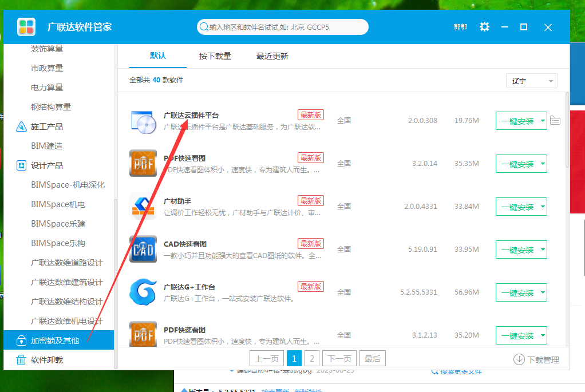Screen dimensions: 585x392
Task: Select 广联达数维建筑设计 in the sidebar
Action: coord(67,282)
